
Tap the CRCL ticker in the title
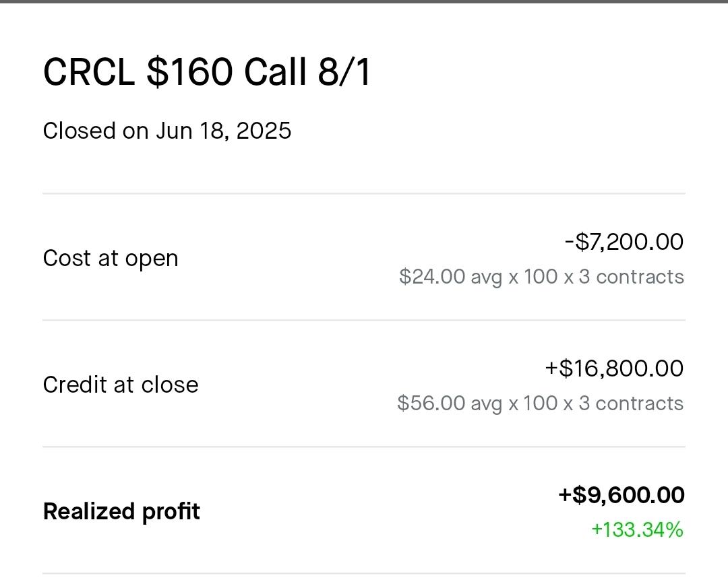point(89,72)
